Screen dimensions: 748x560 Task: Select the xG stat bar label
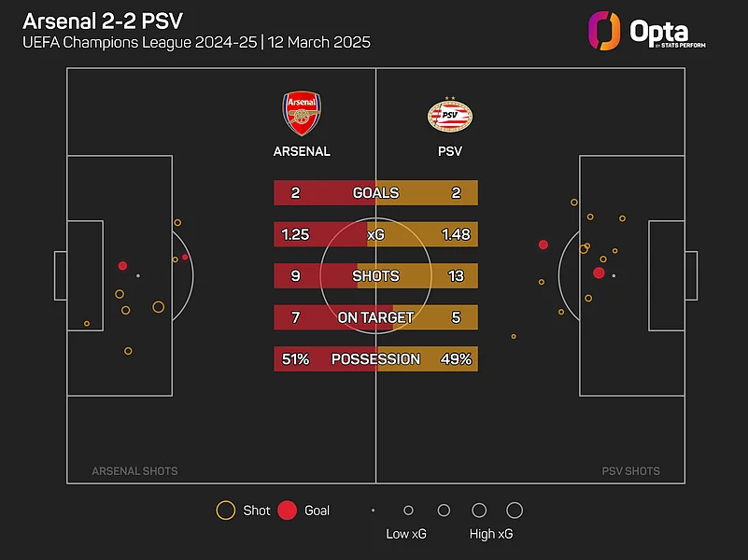click(375, 234)
